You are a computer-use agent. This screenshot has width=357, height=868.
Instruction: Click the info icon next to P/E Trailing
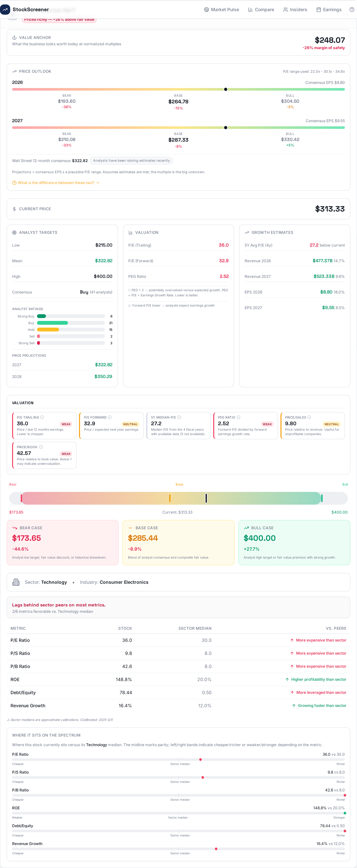(x=42, y=417)
